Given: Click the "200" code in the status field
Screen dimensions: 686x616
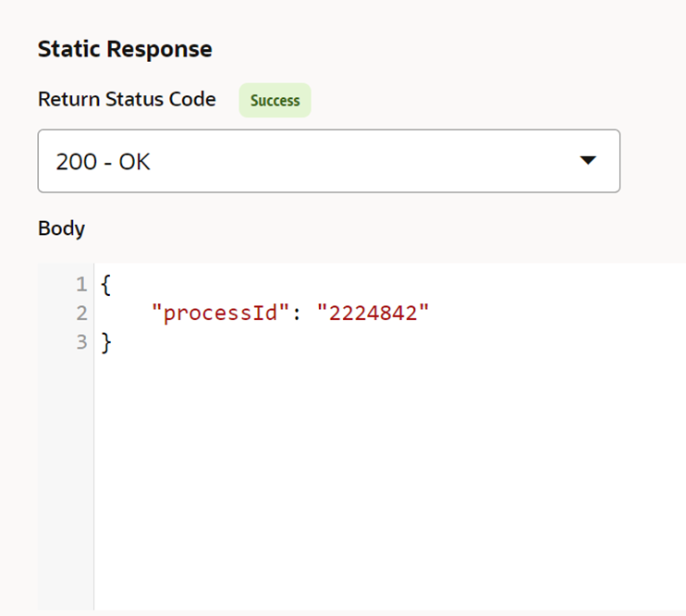Looking at the screenshot, I should [76, 162].
